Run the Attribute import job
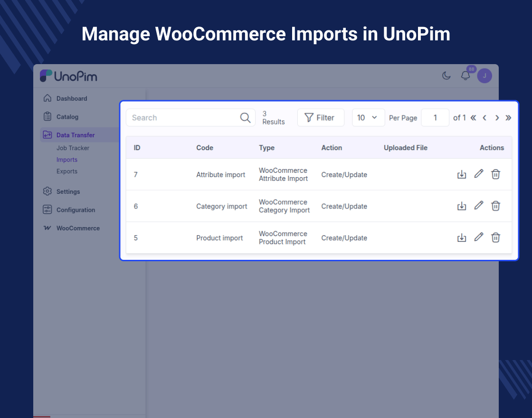The image size is (532, 418). (462, 174)
